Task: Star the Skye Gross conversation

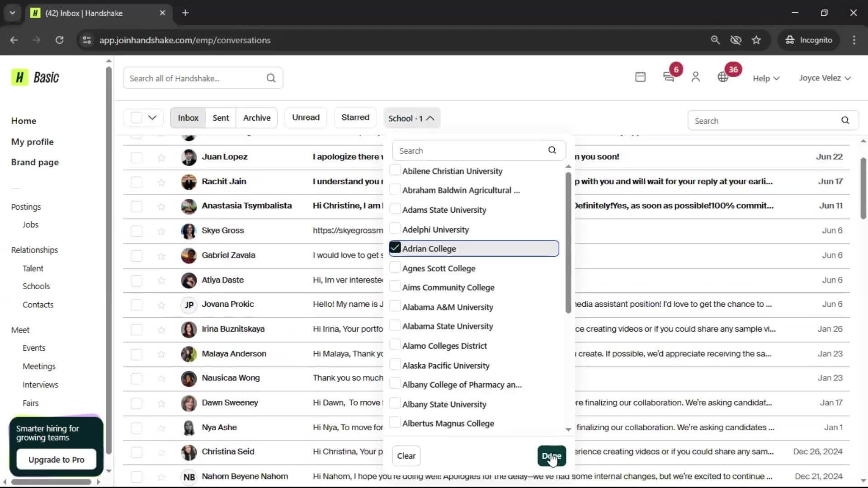Action: pos(161,231)
